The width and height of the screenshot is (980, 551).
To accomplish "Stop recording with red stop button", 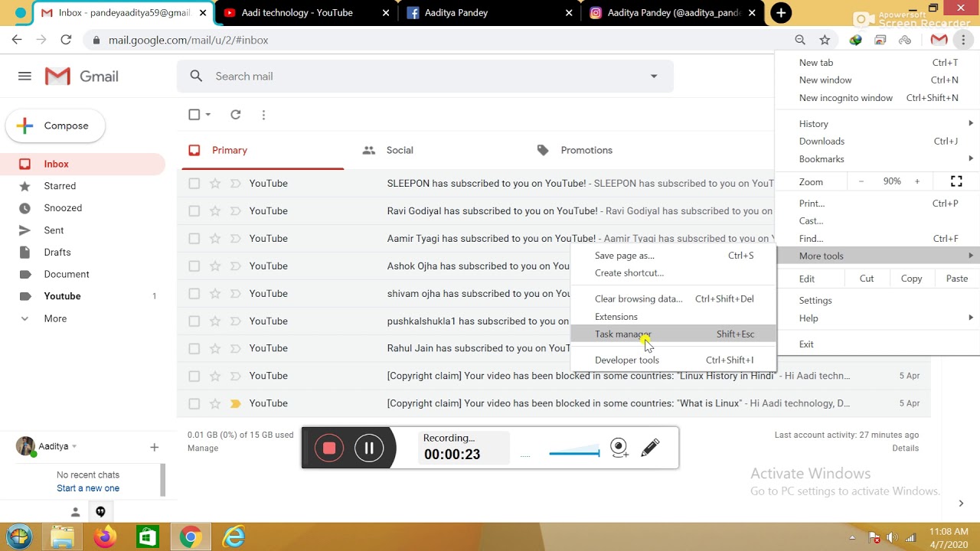I will [x=329, y=448].
